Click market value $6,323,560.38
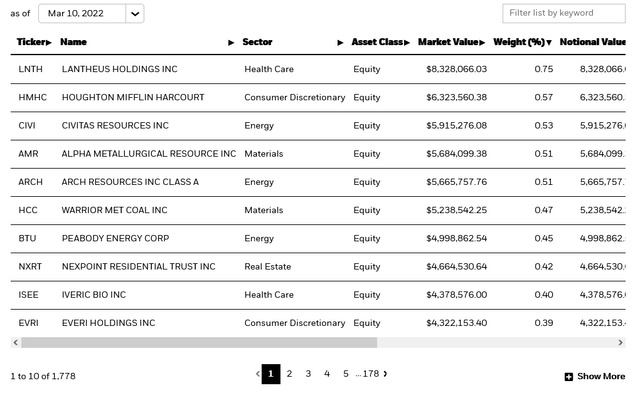 457,97
